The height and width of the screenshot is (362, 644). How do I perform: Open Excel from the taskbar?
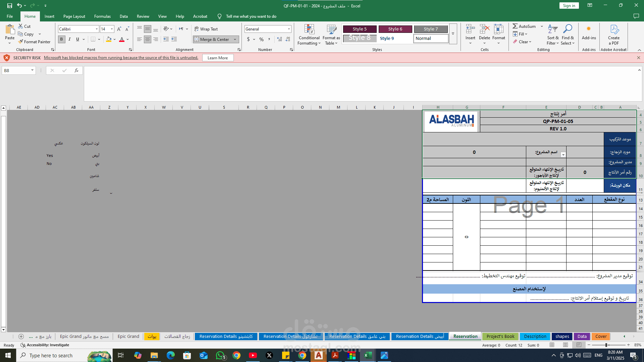pos(368,355)
